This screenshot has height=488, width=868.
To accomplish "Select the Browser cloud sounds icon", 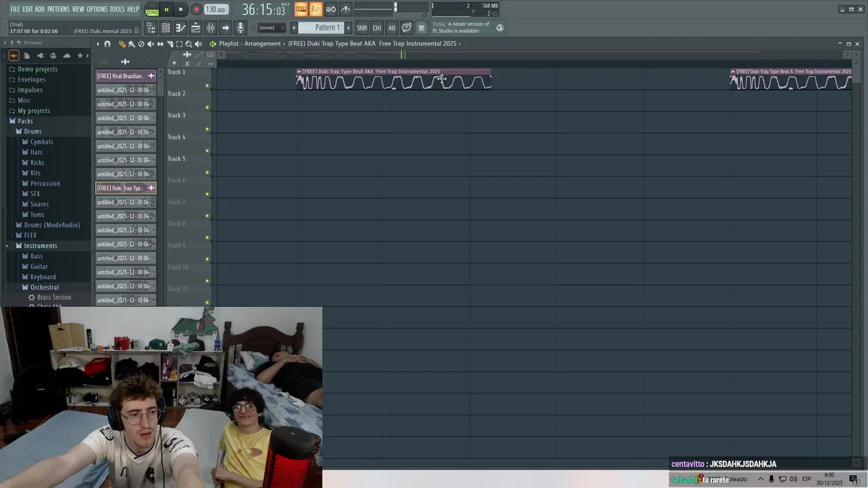I will tap(66, 56).
